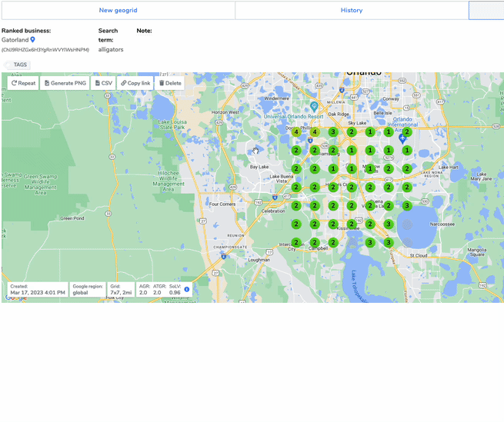Select rank 4 marker over Dr. Phillips label

coord(296,131)
